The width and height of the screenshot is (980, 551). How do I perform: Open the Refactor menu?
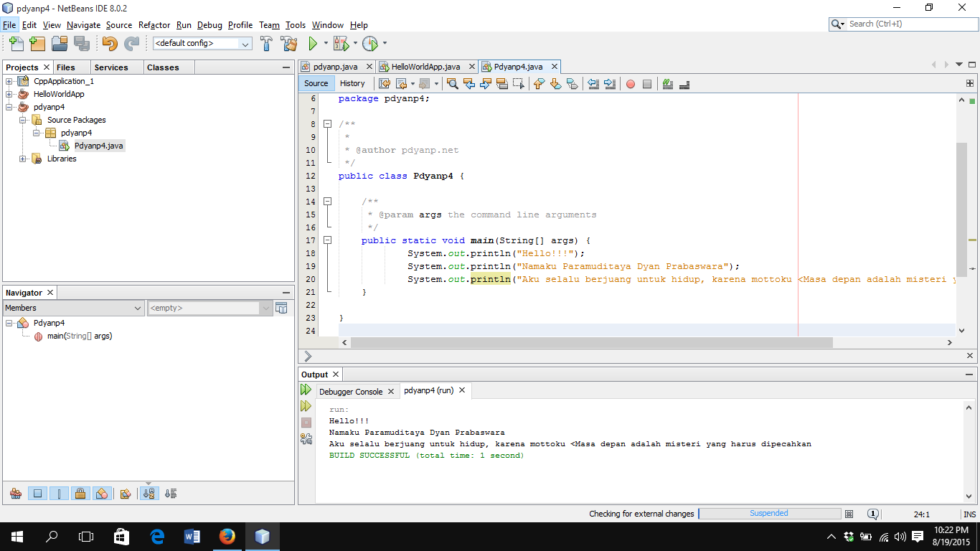click(x=154, y=25)
